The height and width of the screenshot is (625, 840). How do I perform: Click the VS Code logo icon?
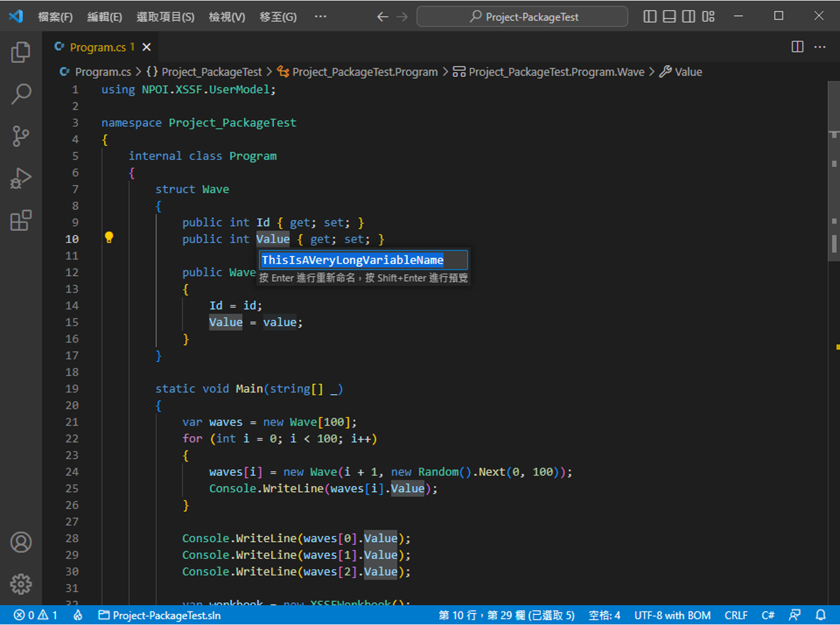point(16,16)
